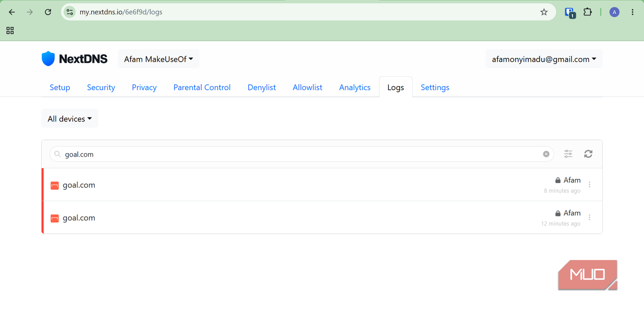Click the "12 minutes ago" timestamp
The height and width of the screenshot is (317, 644).
(x=561, y=224)
